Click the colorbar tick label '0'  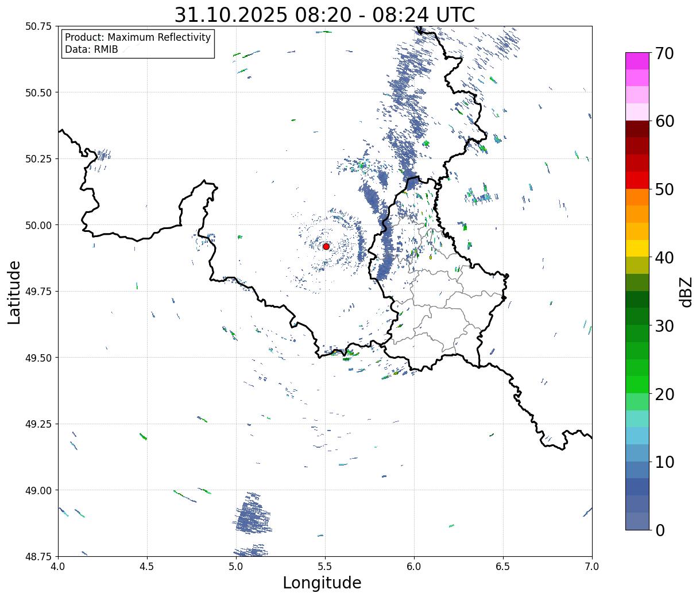659,530
